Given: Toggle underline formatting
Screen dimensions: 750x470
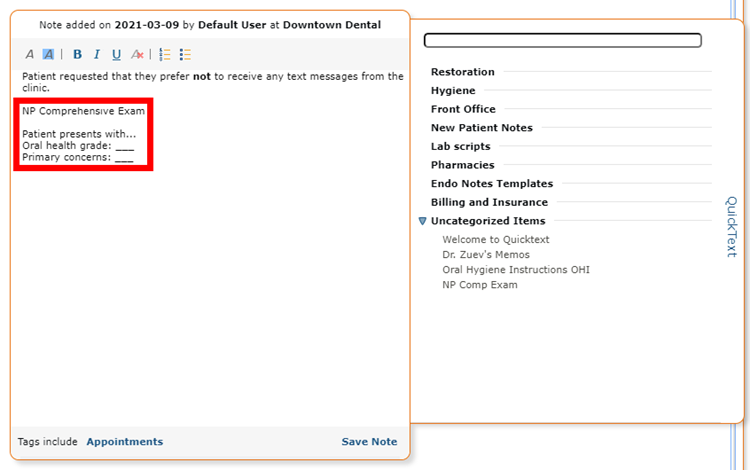Looking at the screenshot, I should [x=116, y=55].
